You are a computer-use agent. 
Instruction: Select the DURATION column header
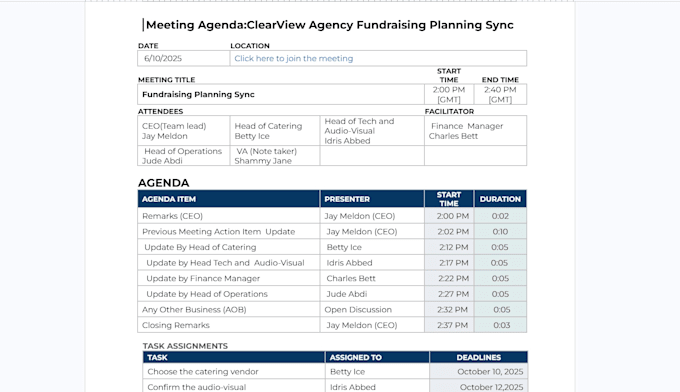(x=500, y=199)
